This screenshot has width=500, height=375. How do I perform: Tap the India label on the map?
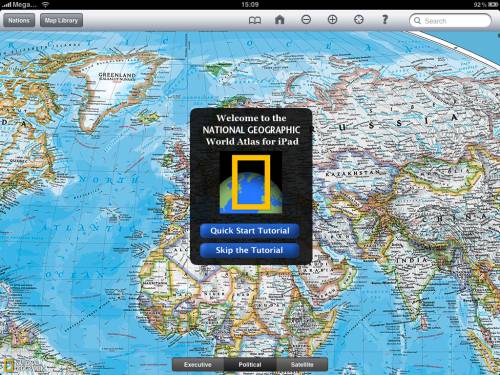[x=412, y=260]
